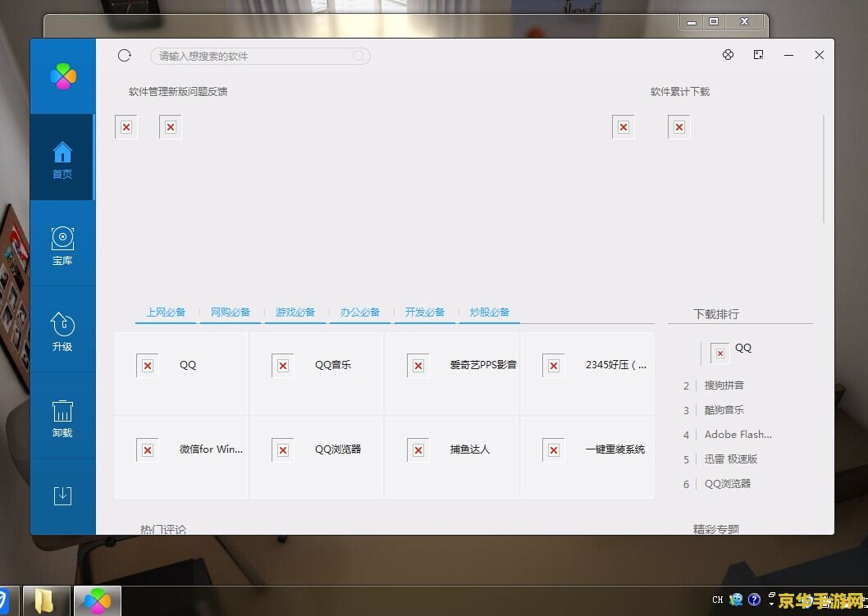The image size is (868, 616).
Task: Click the refresh icon beside search box
Action: click(125, 55)
